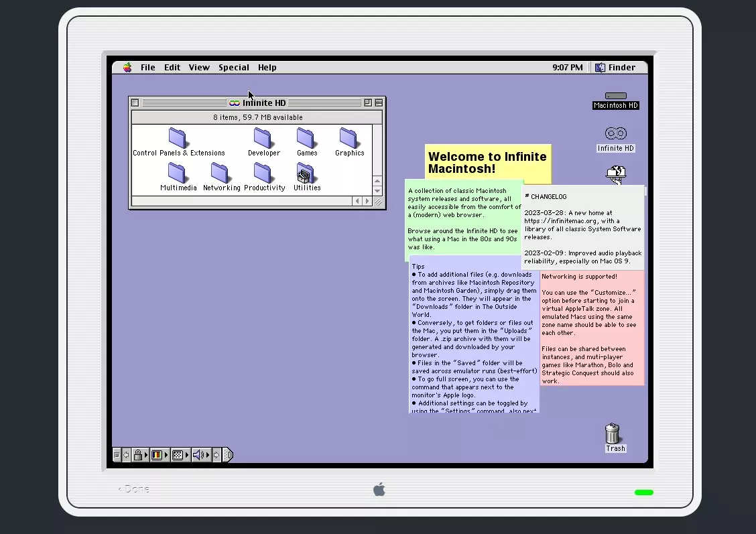756x534 pixels.
Task: Open the File Sharing lock control strip module
Action: [140, 455]
